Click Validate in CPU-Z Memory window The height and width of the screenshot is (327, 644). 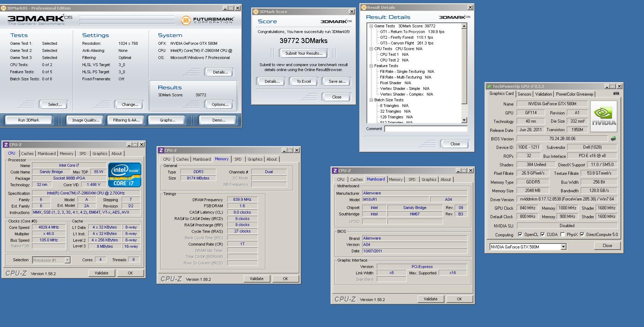[x=256, y=279]
